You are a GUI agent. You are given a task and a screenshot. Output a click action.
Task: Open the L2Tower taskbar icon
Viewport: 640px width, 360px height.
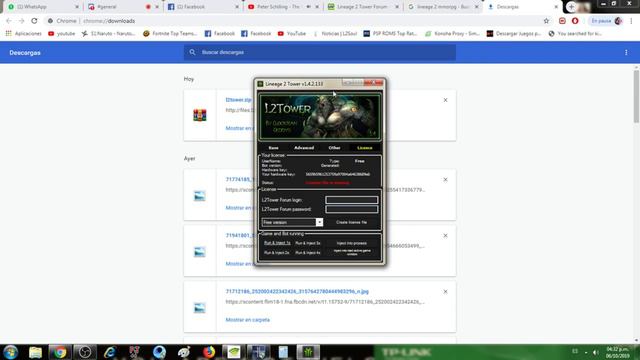[308, 352]
